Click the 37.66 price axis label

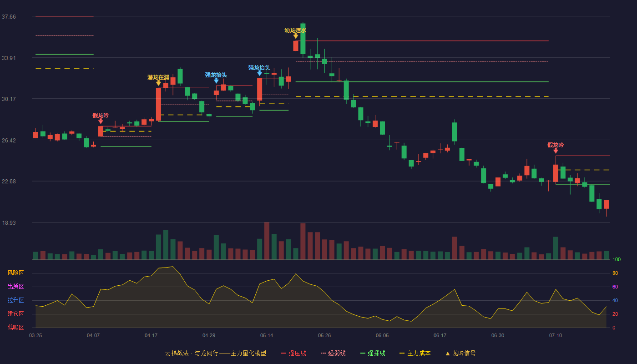click(x=9, y=17)
